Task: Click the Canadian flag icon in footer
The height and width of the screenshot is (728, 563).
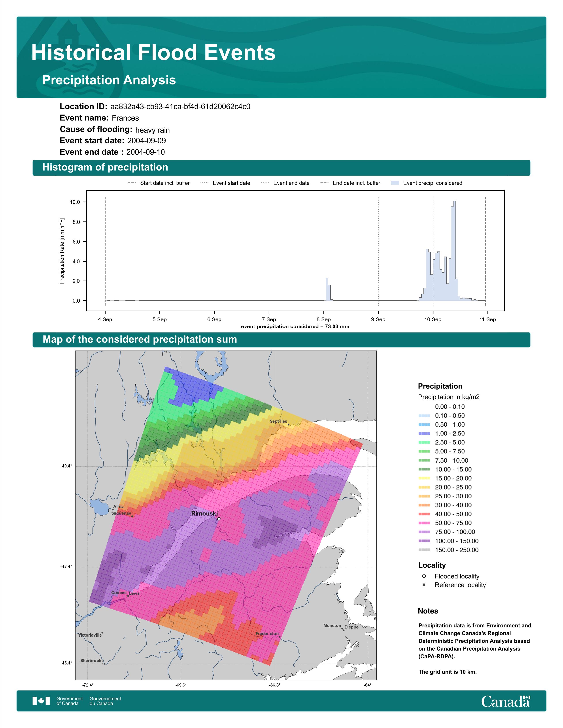Action: pyautogui.click(x=41, y=701)
